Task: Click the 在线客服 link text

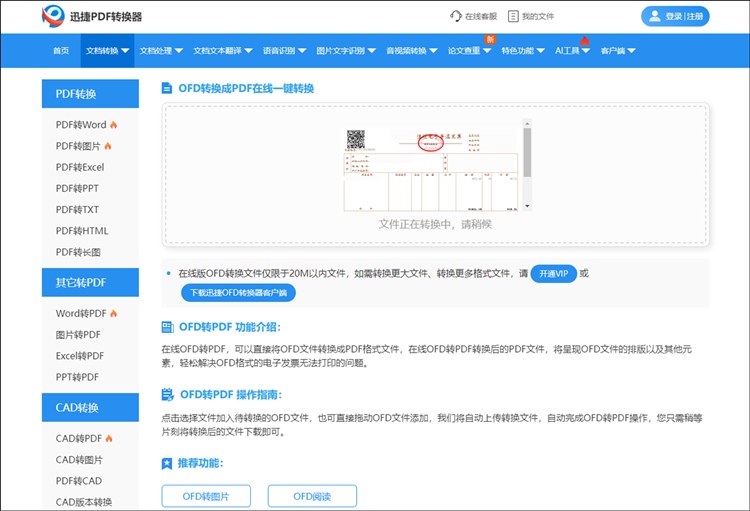Action: click(481, 16)
